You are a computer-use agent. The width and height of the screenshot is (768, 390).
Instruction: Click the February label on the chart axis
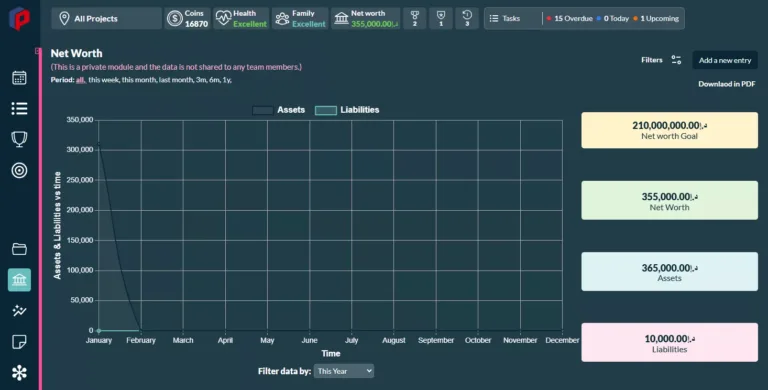point(141,340)
